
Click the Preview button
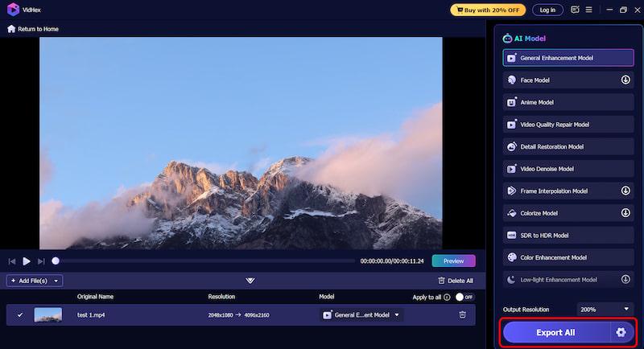453,261
